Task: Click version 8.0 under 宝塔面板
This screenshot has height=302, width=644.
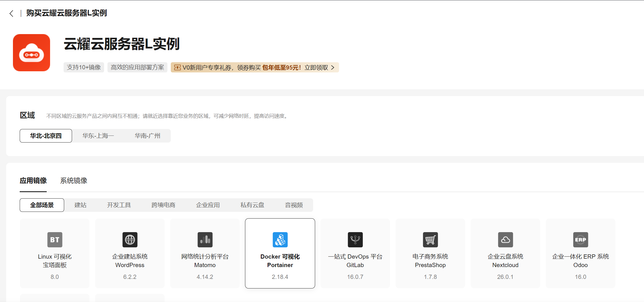Action: click(55, 277)
